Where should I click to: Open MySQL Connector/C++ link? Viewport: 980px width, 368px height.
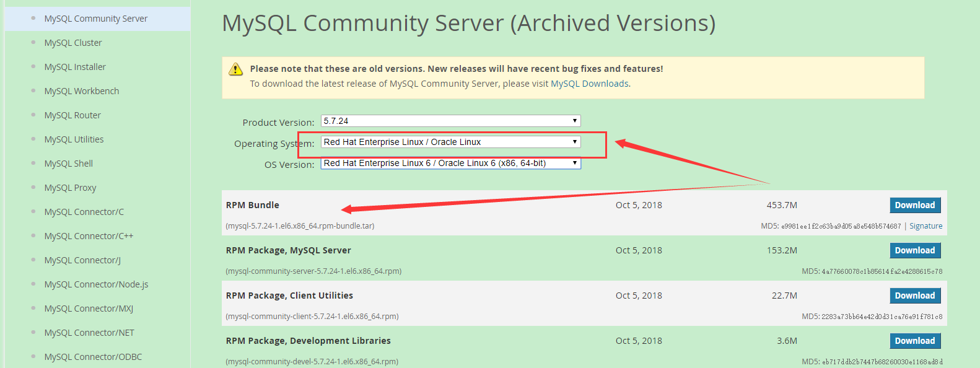(89, 236)
